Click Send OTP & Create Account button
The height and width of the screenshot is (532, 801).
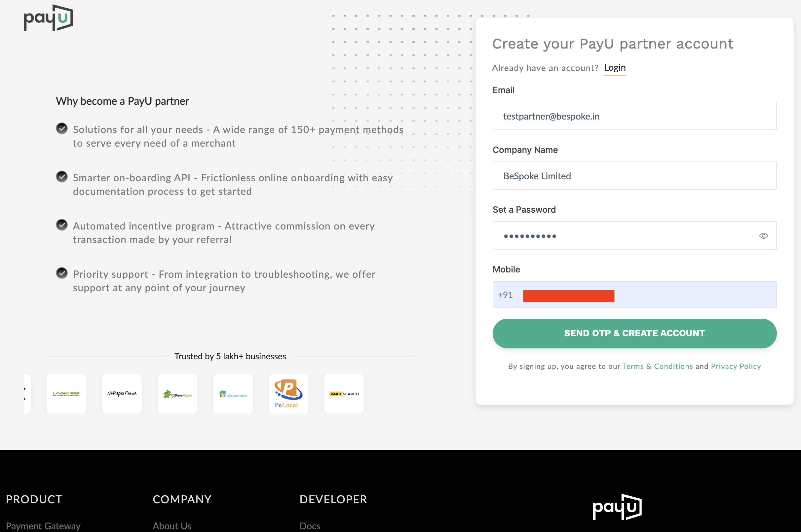coord(634,333)
